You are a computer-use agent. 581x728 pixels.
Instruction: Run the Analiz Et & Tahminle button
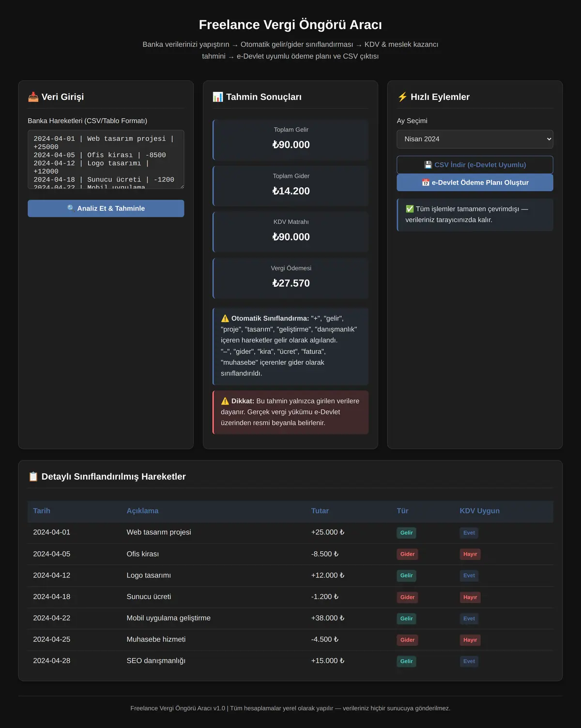106,208
